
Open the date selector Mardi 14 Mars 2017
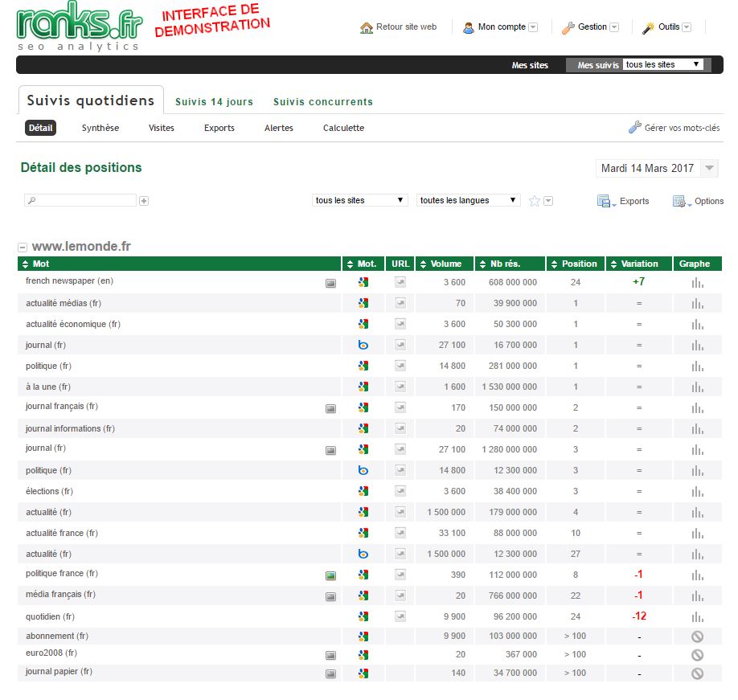(657, 168)
